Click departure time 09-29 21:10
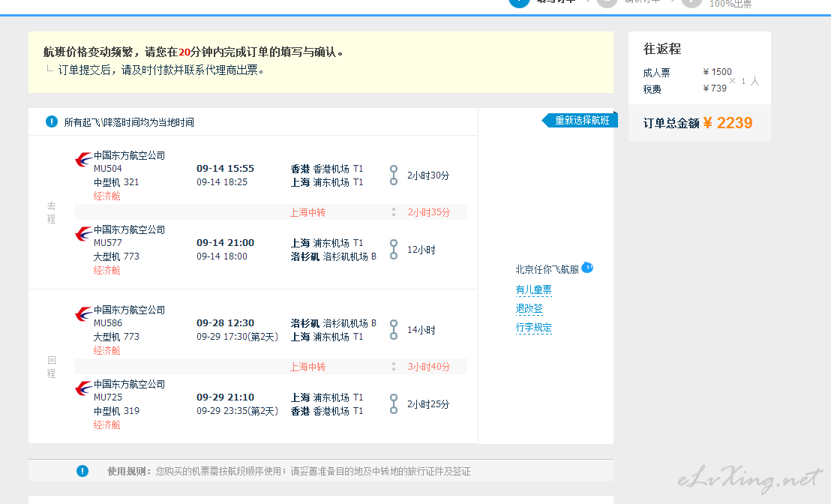831x504 pixels. point(225,397)
